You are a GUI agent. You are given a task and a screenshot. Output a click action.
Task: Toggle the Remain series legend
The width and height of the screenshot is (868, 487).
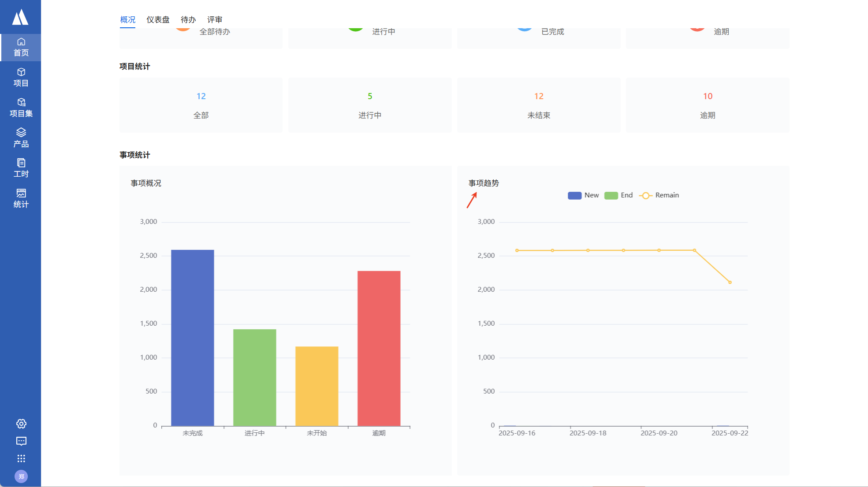[x=659, y=195]
